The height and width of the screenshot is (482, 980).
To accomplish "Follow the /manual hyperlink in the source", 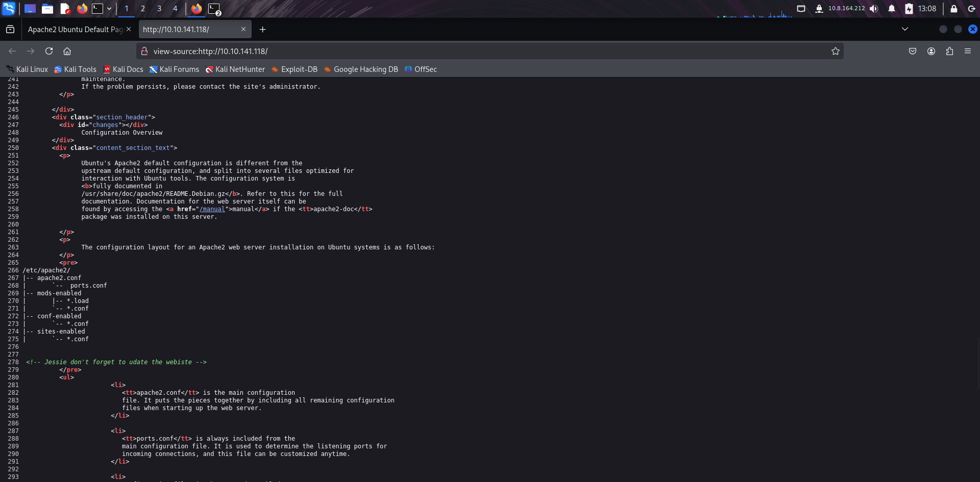I will coord(212,209).
